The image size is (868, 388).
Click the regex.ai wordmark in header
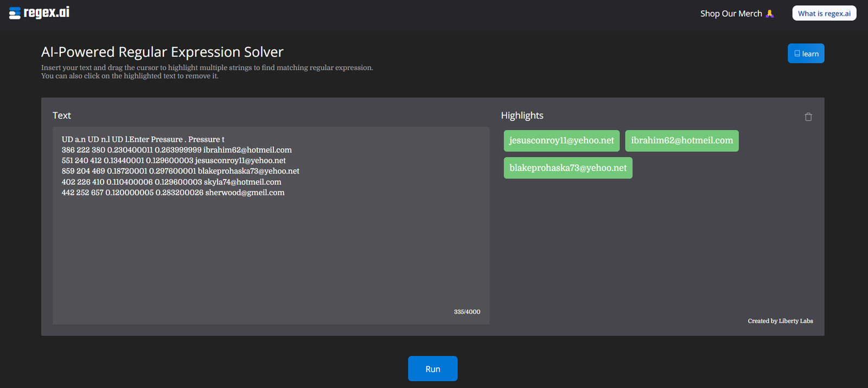click(46, 12)
